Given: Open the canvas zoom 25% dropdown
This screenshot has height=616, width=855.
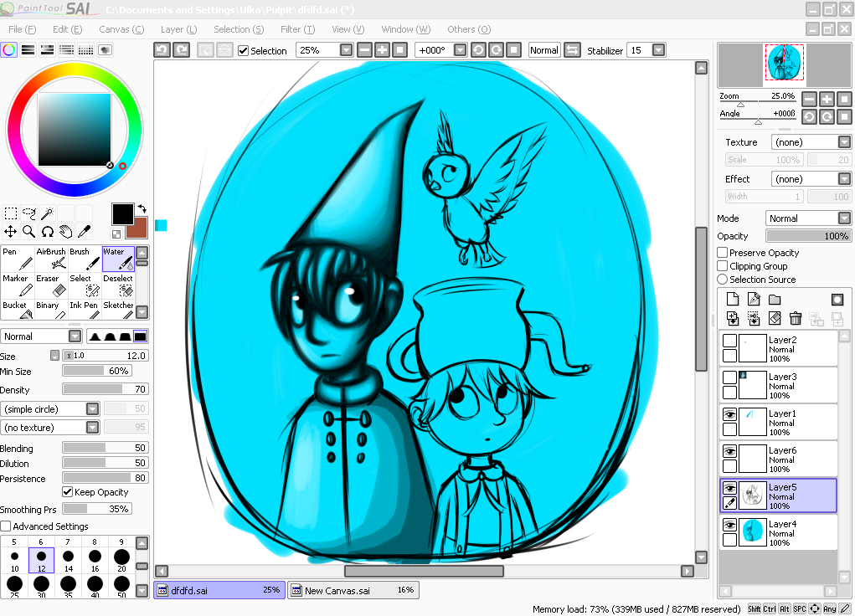Looking at the screenshot, I should tap(346, 50).
